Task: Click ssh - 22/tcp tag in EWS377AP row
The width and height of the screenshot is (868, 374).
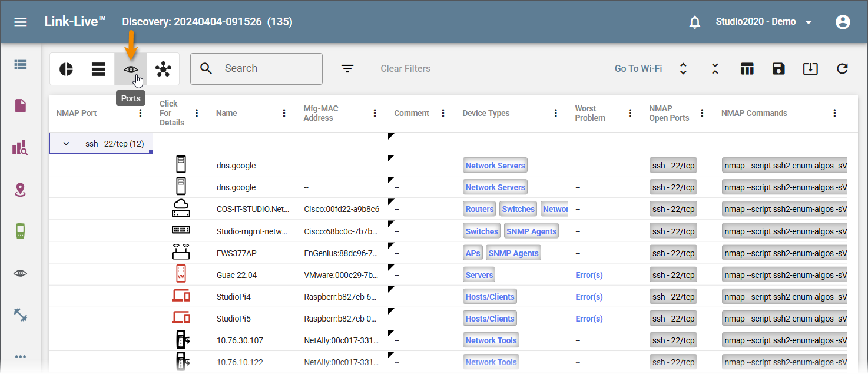Action: tap(673, 253)
